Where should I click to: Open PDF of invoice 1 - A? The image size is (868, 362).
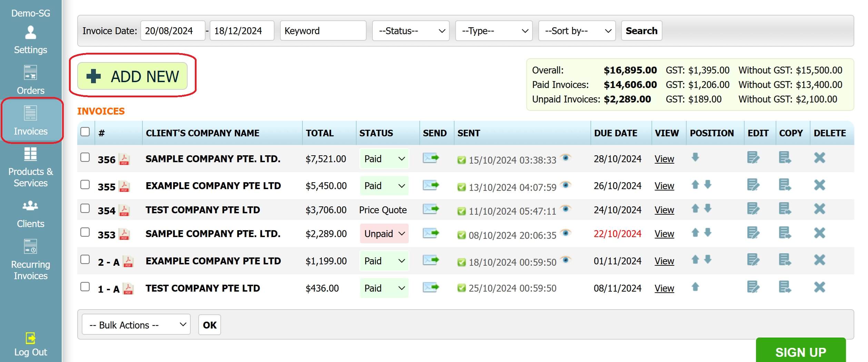[x=128, y=289]
